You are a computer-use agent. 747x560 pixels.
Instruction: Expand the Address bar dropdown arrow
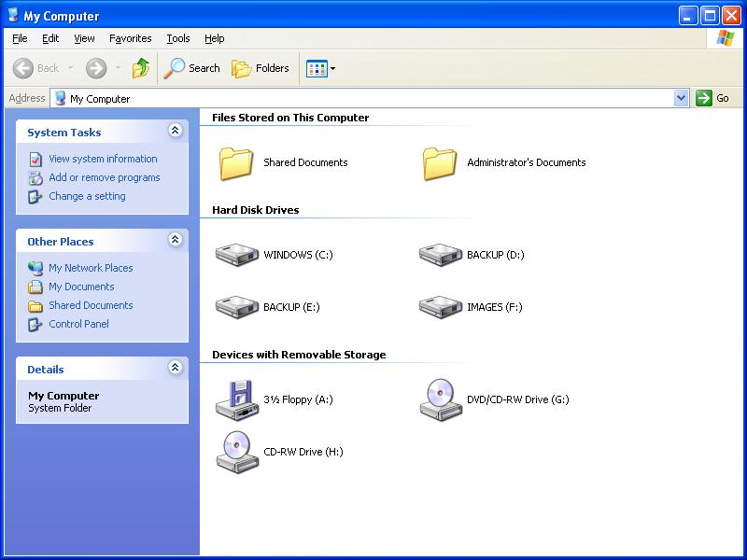coord(681,98)
